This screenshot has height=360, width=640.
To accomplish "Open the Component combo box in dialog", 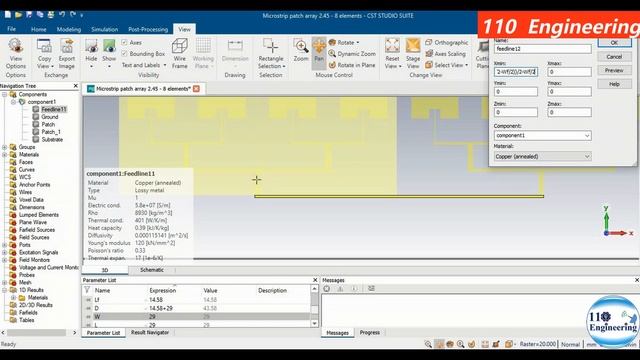I will click(x=542, y=136).
